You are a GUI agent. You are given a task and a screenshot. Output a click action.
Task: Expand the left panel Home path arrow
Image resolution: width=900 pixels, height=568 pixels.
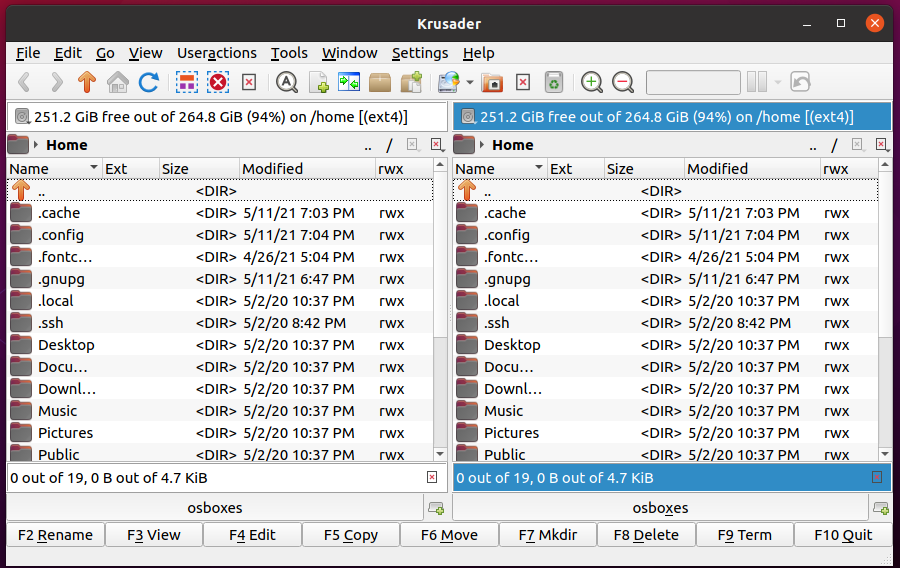[x=37, y=146]
